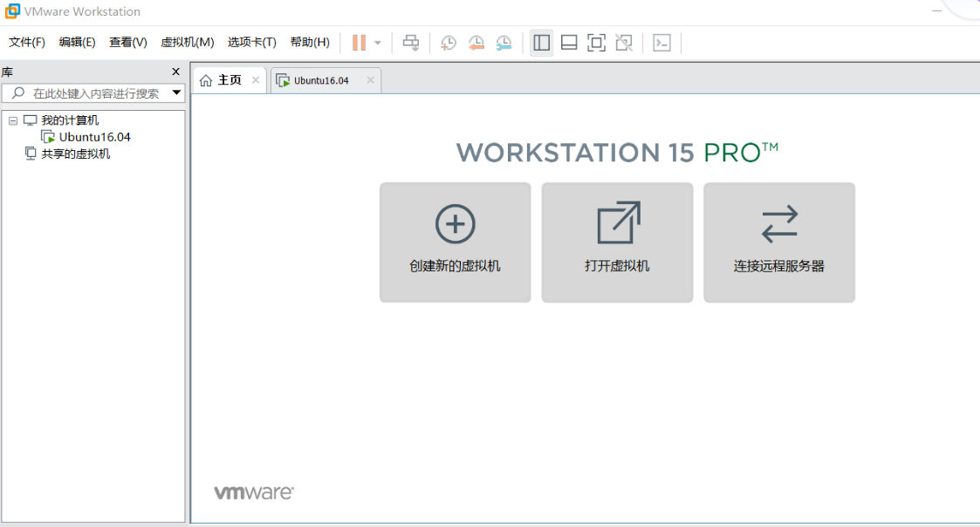Open the 选项卡(T) menu
The height and width of the screenshot is (527, 980).
point(252,42)
